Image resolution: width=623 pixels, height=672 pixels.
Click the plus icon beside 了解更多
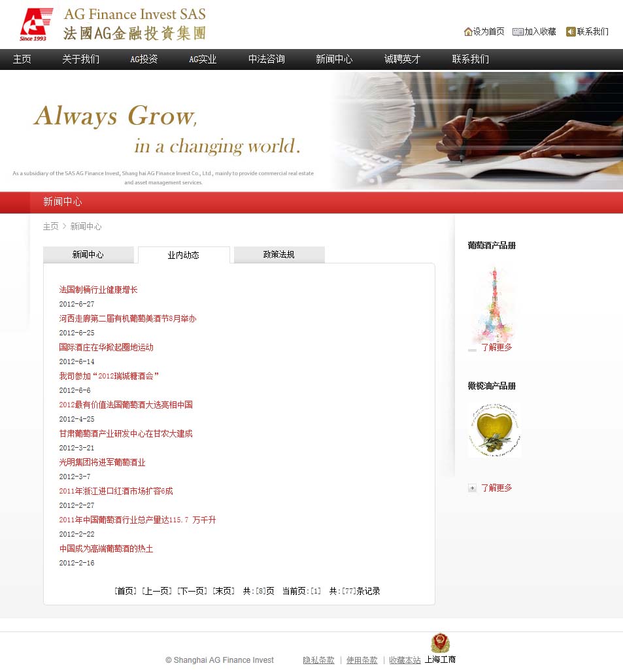coord(472,488)
